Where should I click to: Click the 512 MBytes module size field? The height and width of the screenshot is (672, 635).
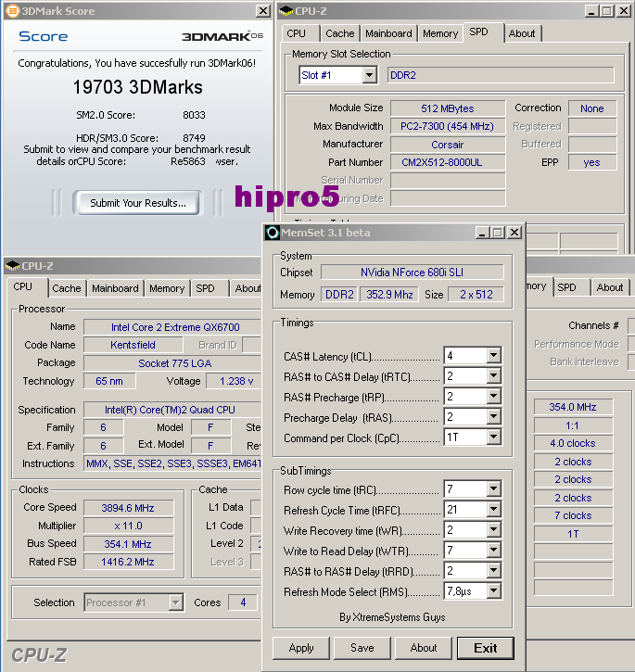point(448,108)
